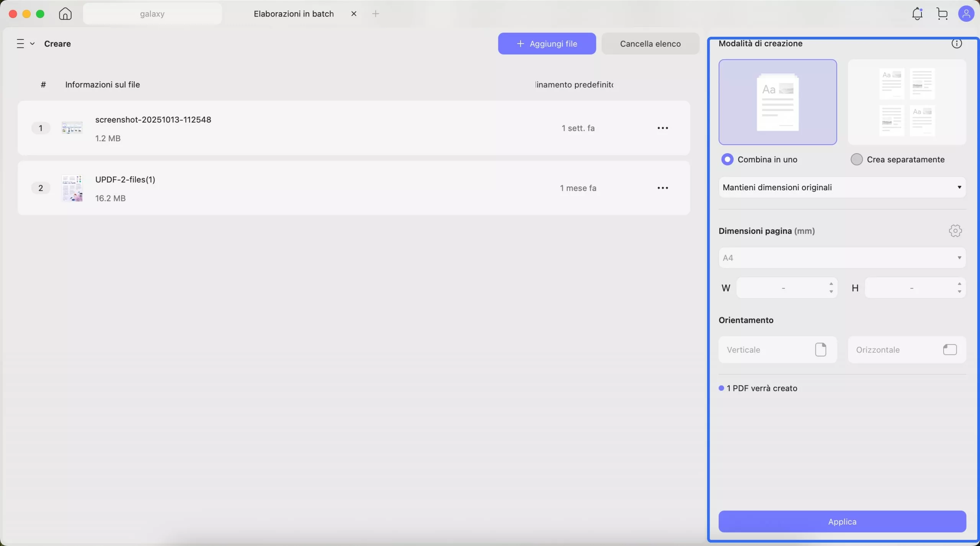980x546 pixels.
Task: Expand the Mantieni dimensioni originali dropdown
Action: 842,187
